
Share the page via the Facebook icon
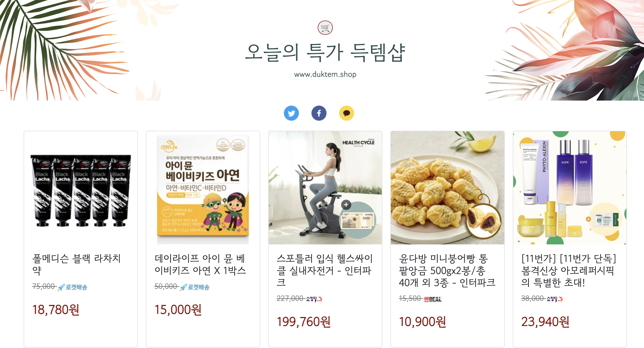(319, 113)
